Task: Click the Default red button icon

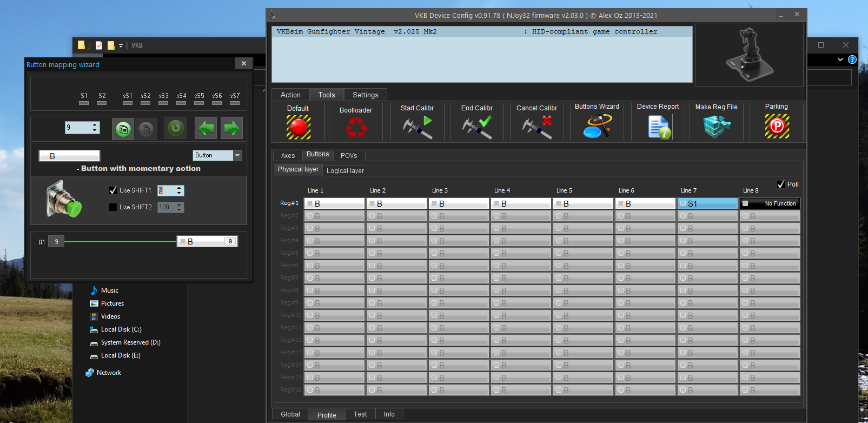Action: tap(298, 128)
